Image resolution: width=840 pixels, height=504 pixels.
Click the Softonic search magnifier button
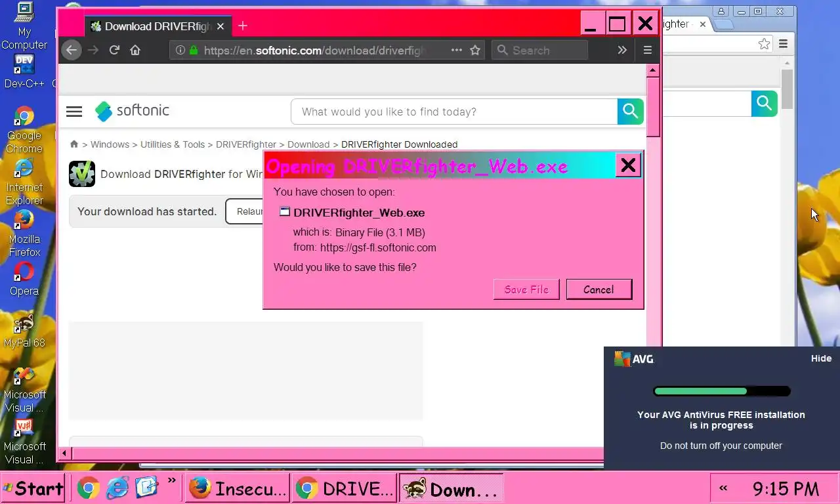[630, 112]
